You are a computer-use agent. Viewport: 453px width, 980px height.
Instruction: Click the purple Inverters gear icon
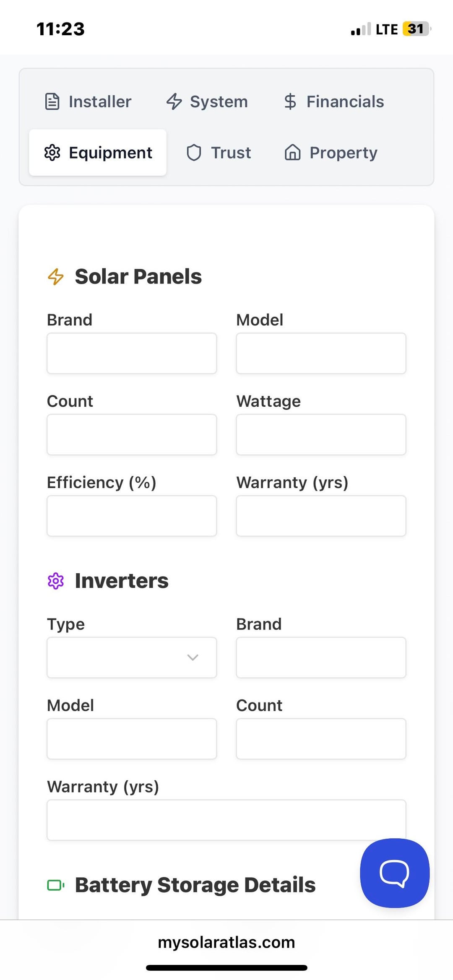point(56,581)
